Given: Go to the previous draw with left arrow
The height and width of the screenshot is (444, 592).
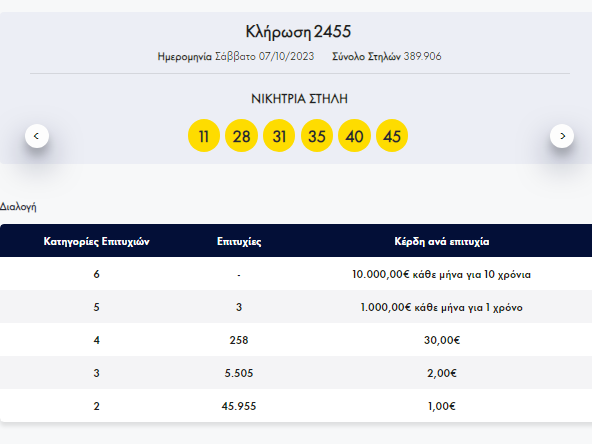Looking at the screenshot, I should coord(37,136).
